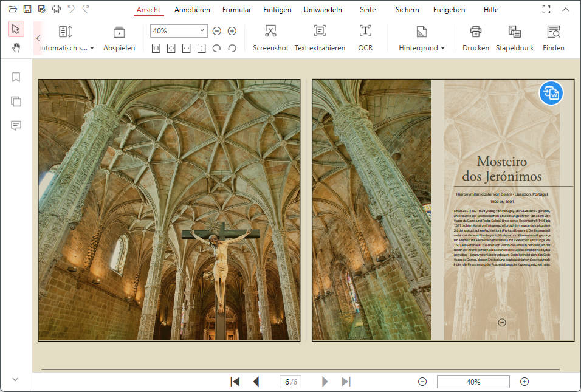Go to the last page

(x=346, y=382)
